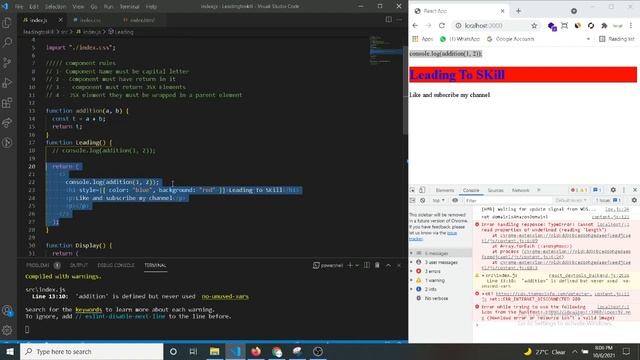
Task: Open DevTools more options menu
Action: coord(624,190)
